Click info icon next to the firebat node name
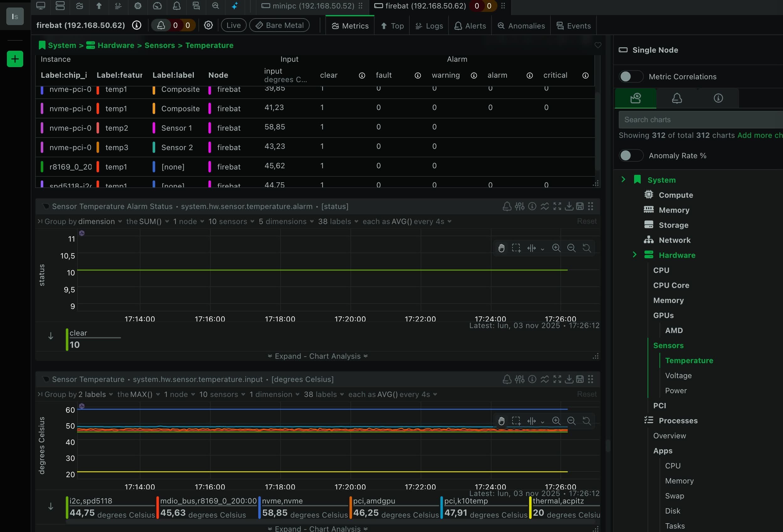Image resolution: width=783 pixels, height=532 pixels. click(x=136, y=25)
